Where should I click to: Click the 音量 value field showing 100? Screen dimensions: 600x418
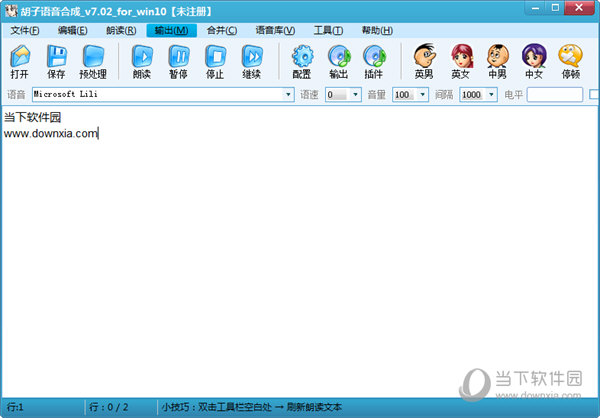click(x=404, y=95)
